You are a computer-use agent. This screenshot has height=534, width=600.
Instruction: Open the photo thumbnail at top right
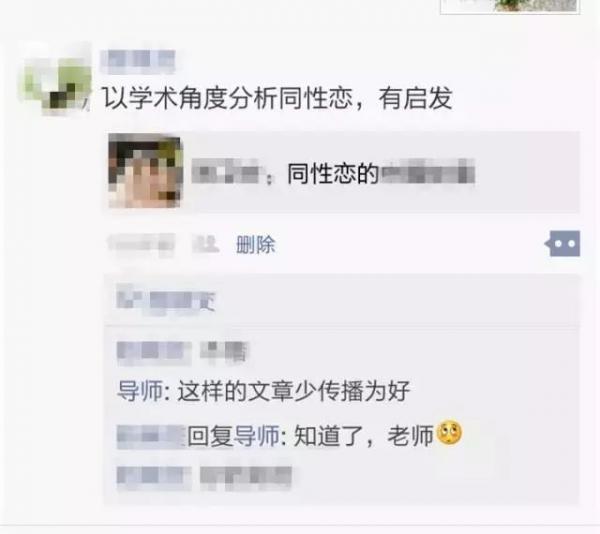[x=510, y=7]
